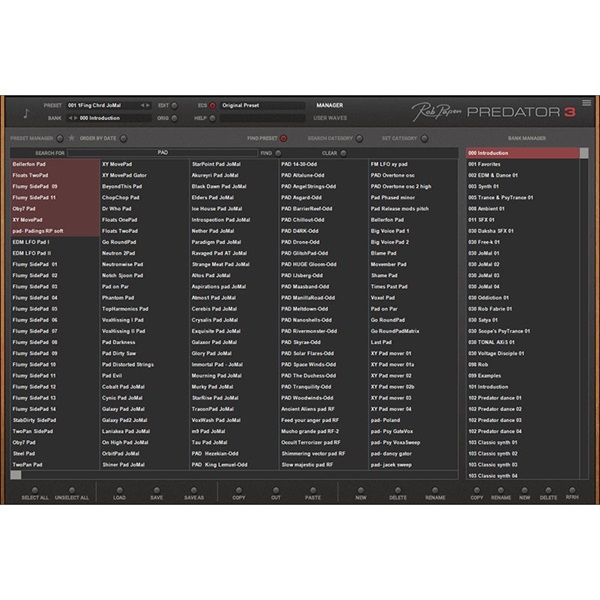Select bank 001 Favorites

click(x=522, y=164)
